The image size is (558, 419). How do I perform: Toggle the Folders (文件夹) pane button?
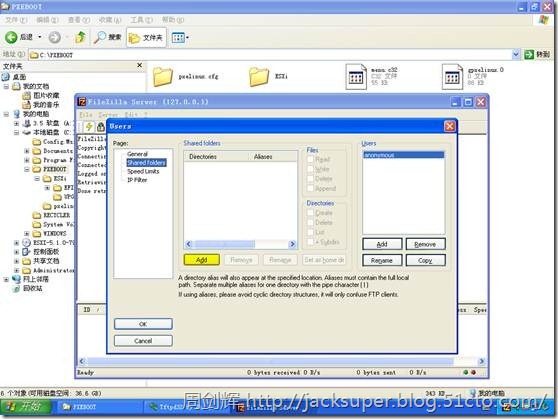pyautogui.click(x=146, y=37)
